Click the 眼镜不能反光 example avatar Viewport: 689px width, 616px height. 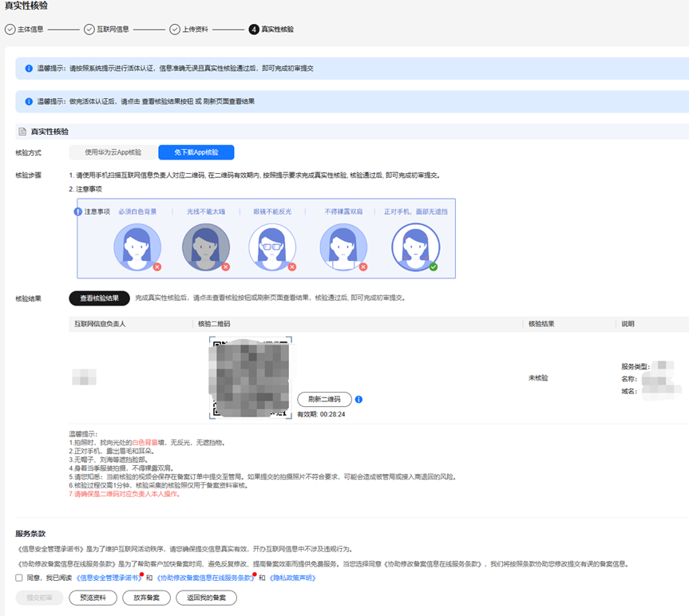[272, 247]
